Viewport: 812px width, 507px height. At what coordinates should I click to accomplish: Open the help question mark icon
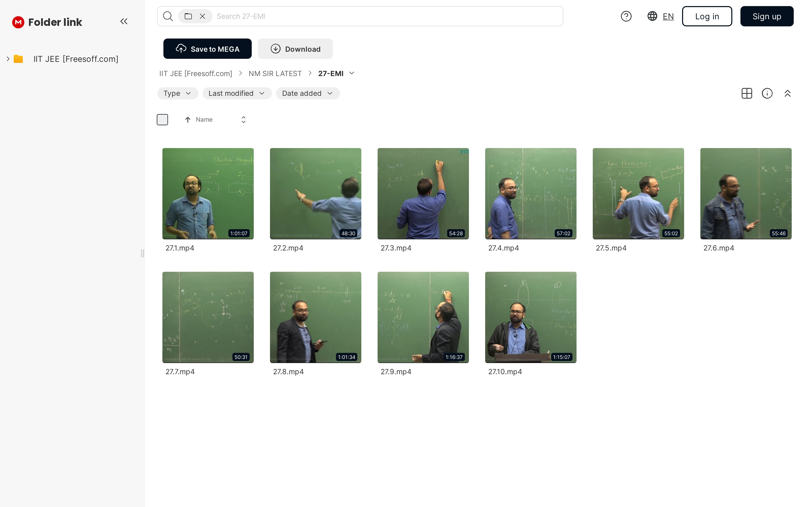[626, 16]
